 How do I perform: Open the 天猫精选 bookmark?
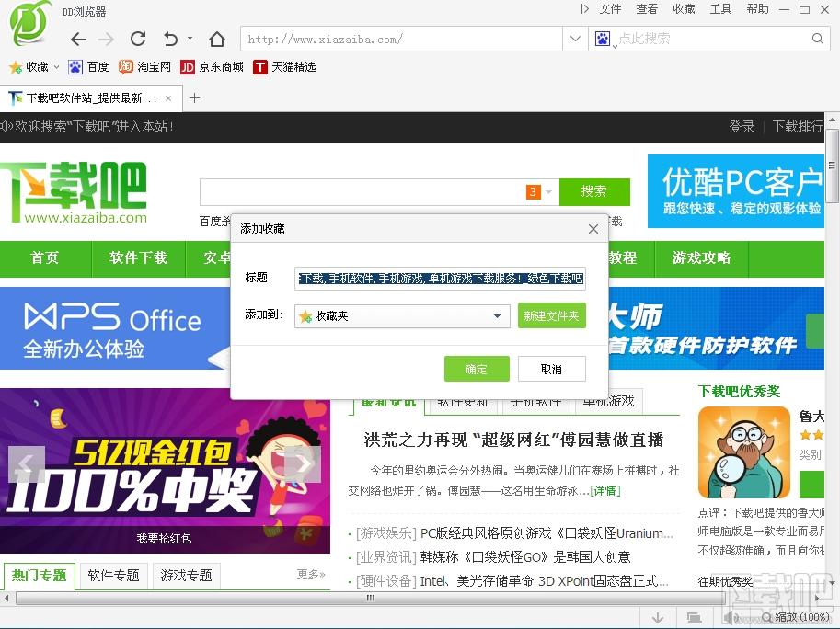click(x=284, y=67)
